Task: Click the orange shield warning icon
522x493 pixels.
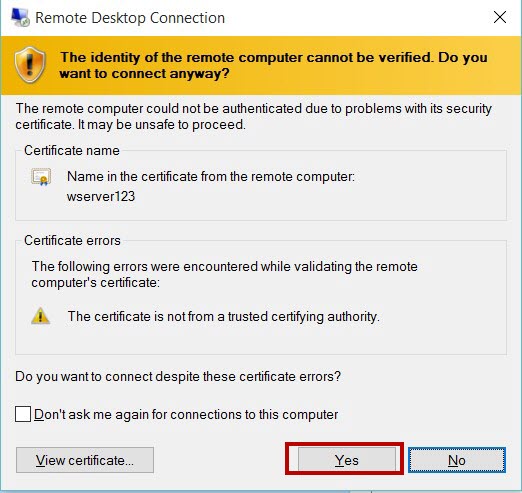Action: click(30, 65)
